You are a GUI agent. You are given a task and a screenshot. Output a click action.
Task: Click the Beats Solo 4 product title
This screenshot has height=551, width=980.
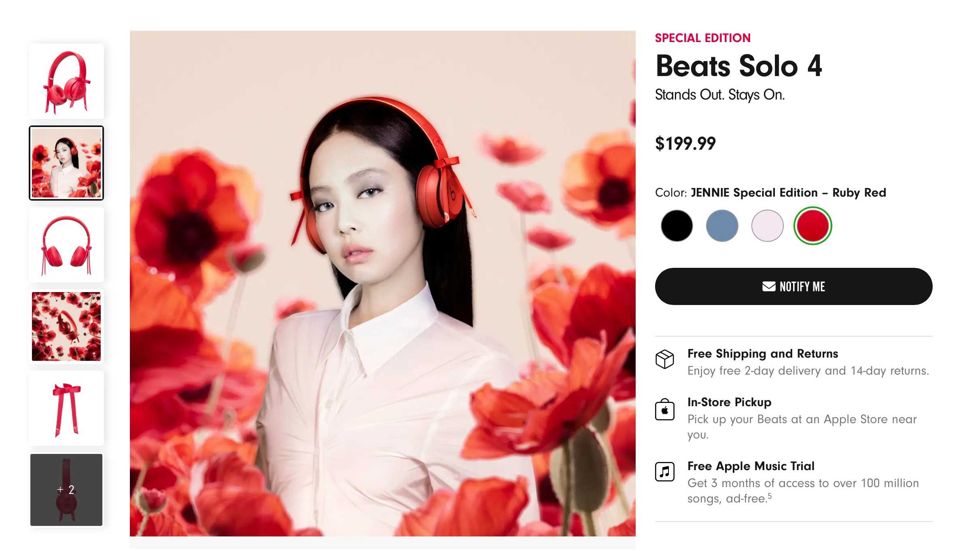tap(739, 66)
